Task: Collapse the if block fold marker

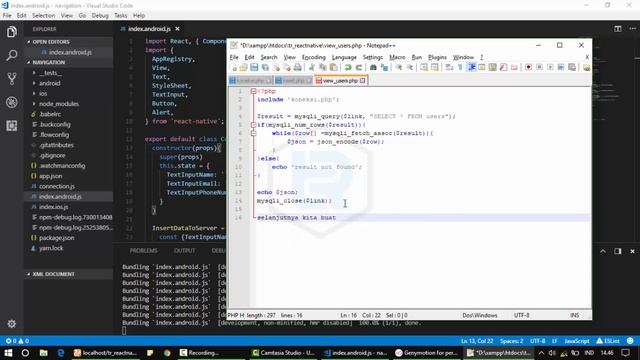Action: [x=253, y=124]
